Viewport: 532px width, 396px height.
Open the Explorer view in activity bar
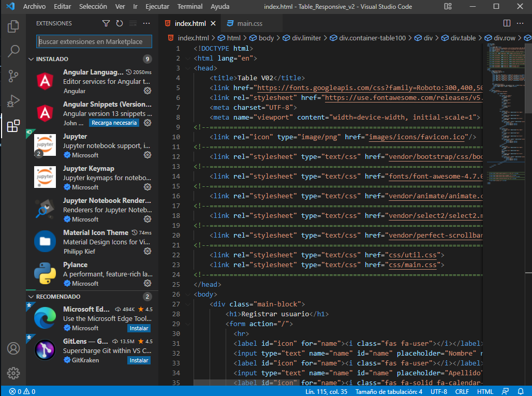[13, 26]
